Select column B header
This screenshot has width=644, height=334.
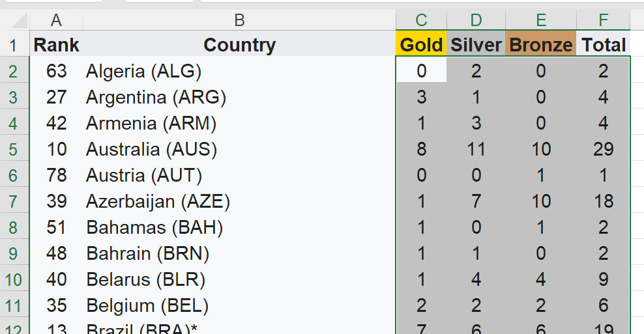point(239,20)
